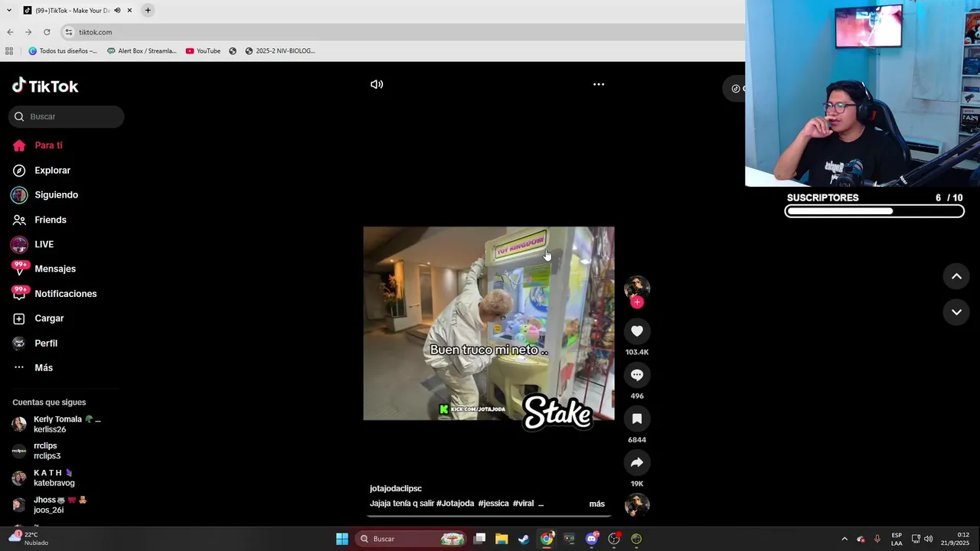Viewport: 980px width, 551px height.
Task: Open the 2025-2 NIV-BIOLOG... bookmark
Action: 280,51
